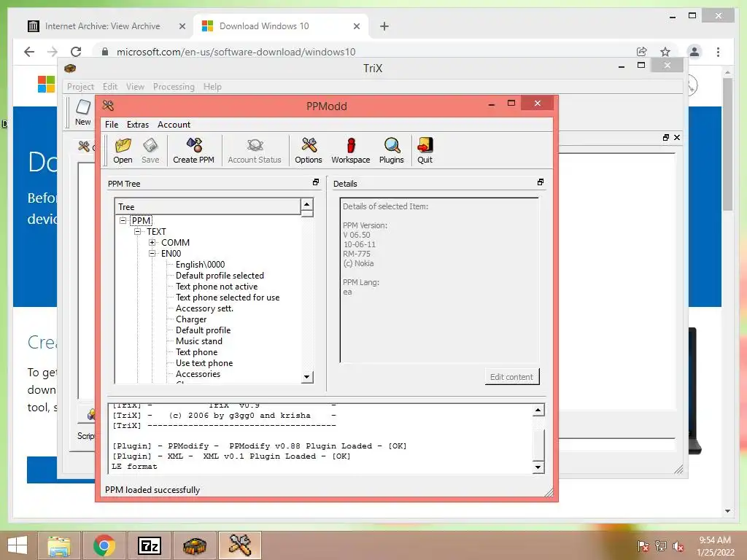Undock the PPM Tree panel

pyautogui.click(x=315, y=182)
